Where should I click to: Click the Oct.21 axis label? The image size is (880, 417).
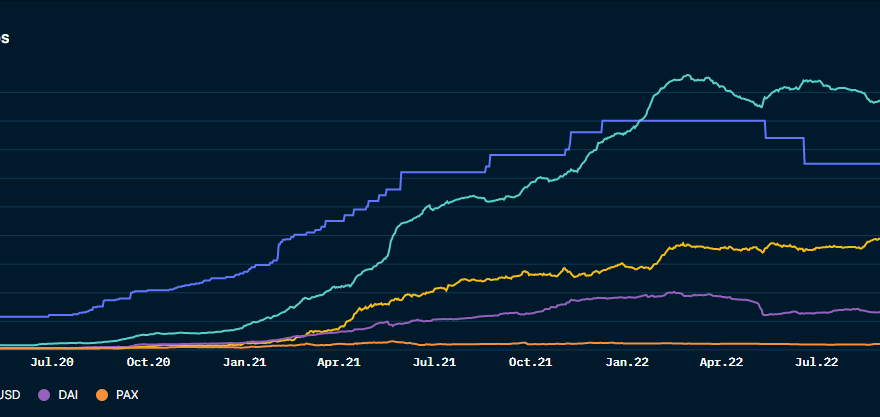(530, 363)
